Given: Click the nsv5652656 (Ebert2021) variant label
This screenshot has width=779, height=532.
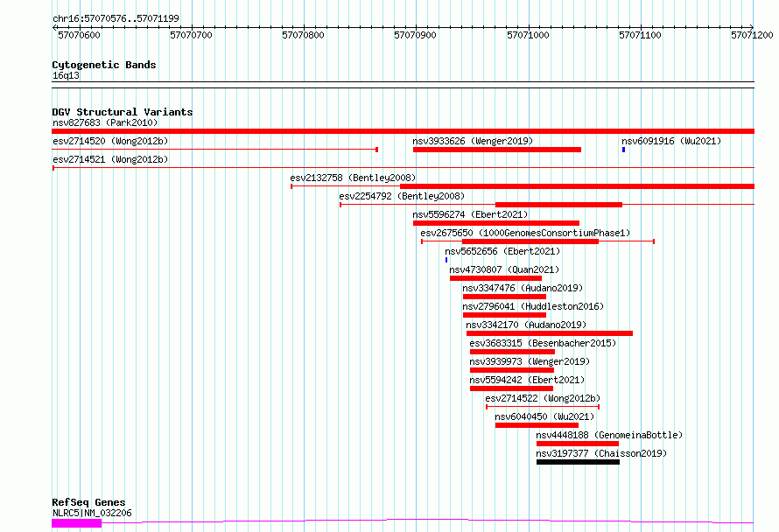Looking at the screenshot, I should tap(502, 251).
